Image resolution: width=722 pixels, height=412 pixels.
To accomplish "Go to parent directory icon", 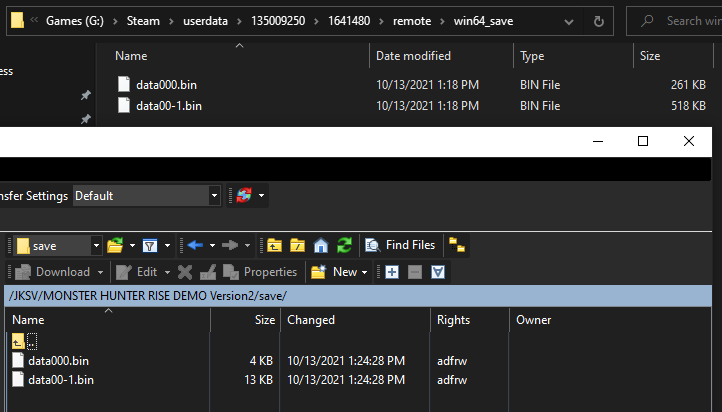I will pos(274,245).
